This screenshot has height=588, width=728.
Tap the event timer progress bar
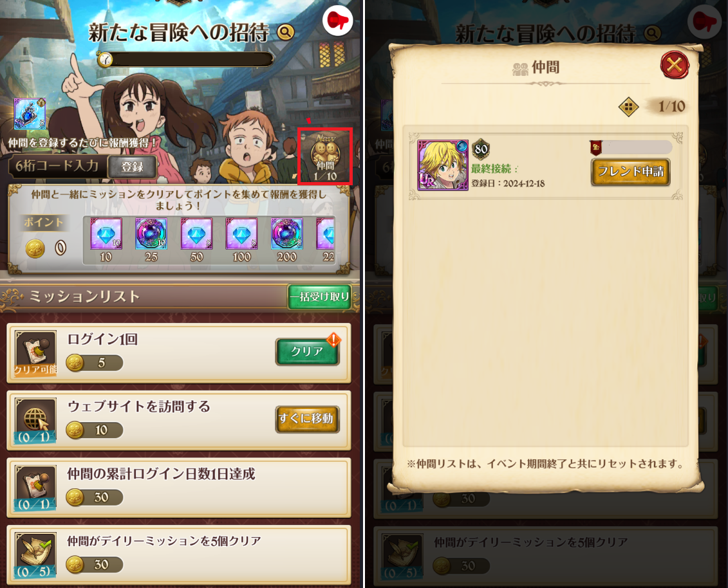coord(185,59)
